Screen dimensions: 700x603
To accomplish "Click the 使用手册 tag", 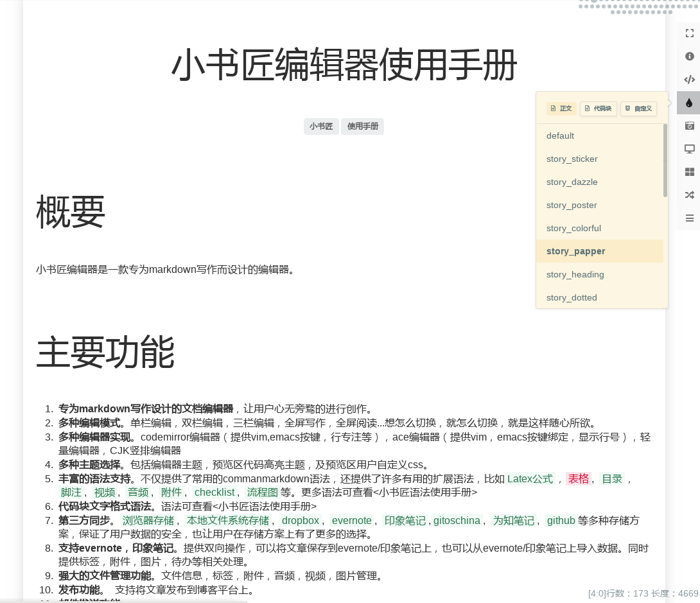I will (x=362, y=127).
